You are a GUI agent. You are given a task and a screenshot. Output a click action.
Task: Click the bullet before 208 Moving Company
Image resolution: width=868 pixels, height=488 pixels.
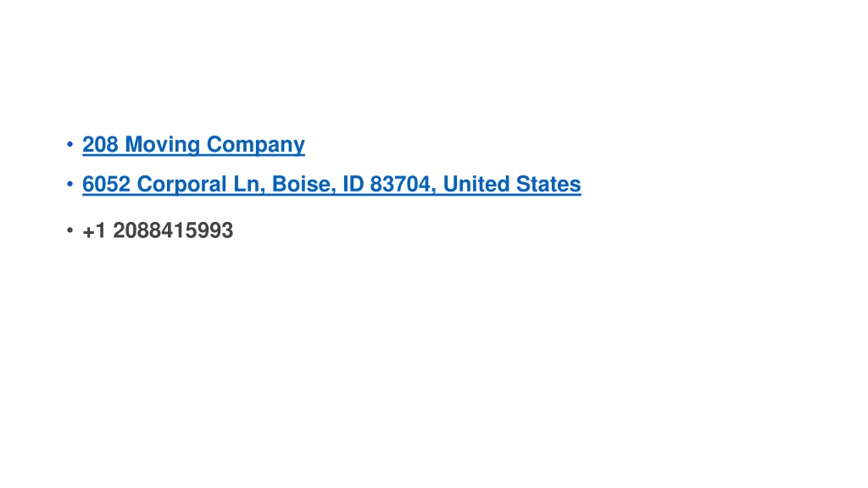click(70, 144)
